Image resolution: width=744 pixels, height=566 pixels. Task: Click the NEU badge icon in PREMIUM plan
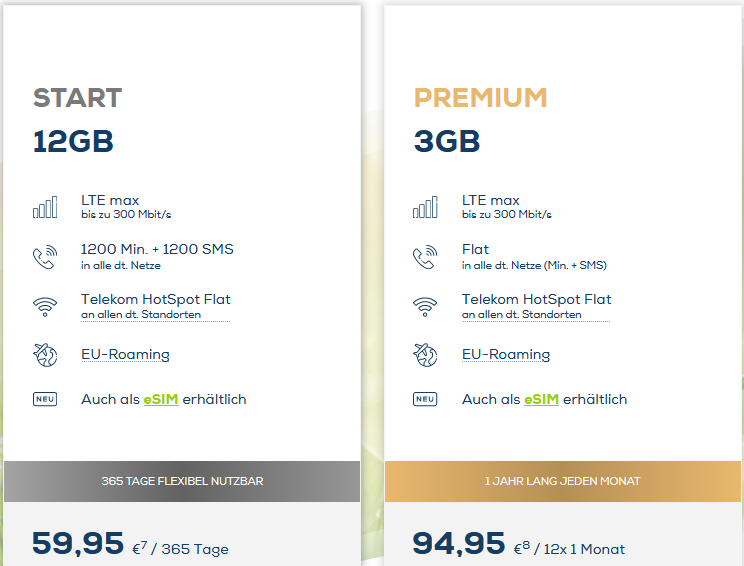[425, 399]
